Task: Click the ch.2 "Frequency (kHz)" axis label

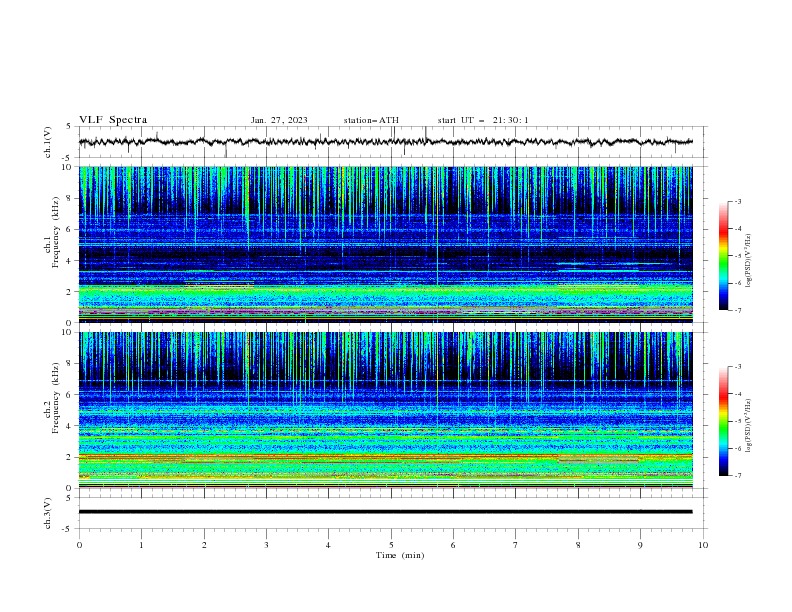Action: pos(55,397)
